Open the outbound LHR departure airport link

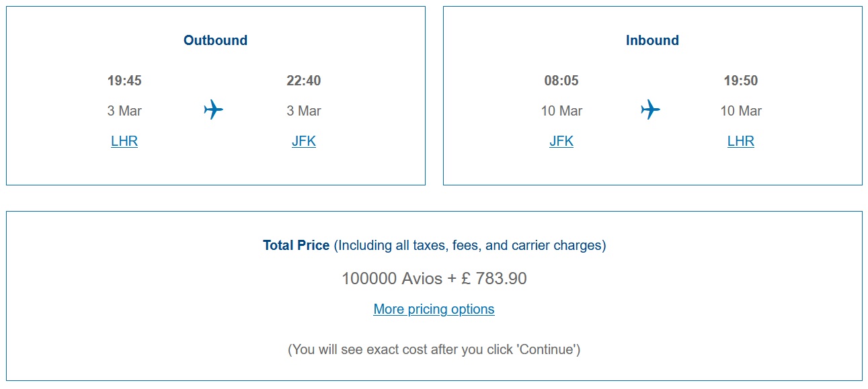pos(124,141)
